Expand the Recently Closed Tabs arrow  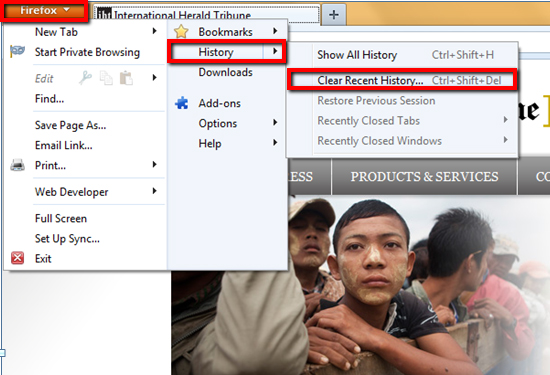coord(505,120)
